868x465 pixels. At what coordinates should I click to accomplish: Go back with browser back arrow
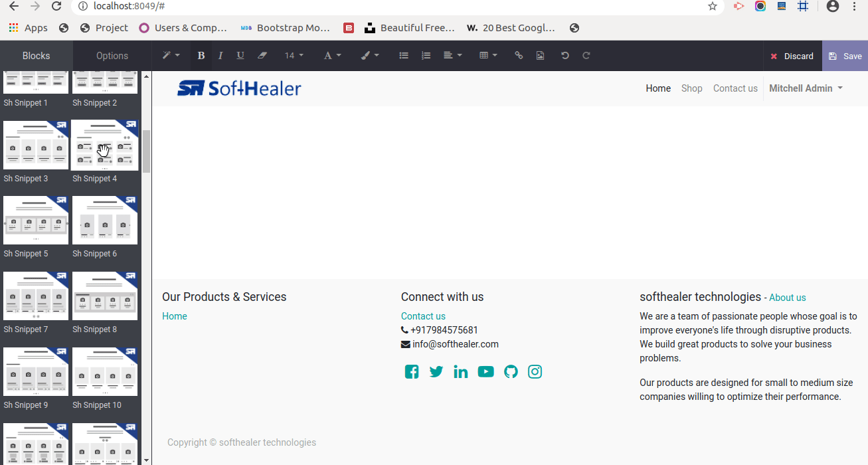[13, 6]
